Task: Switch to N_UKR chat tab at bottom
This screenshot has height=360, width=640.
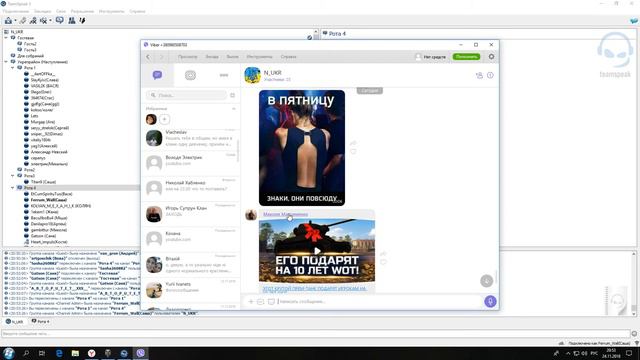Action: [x=15, y=322]
